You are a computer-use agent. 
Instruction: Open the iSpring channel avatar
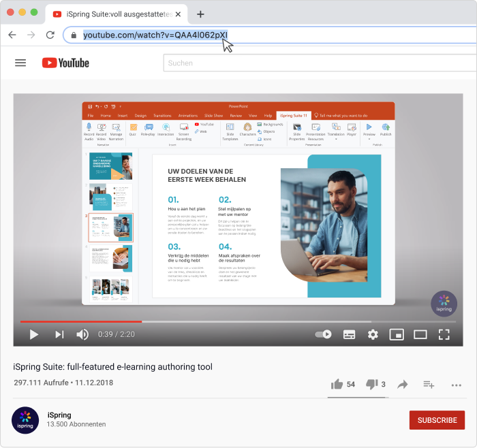pos(25,420)
